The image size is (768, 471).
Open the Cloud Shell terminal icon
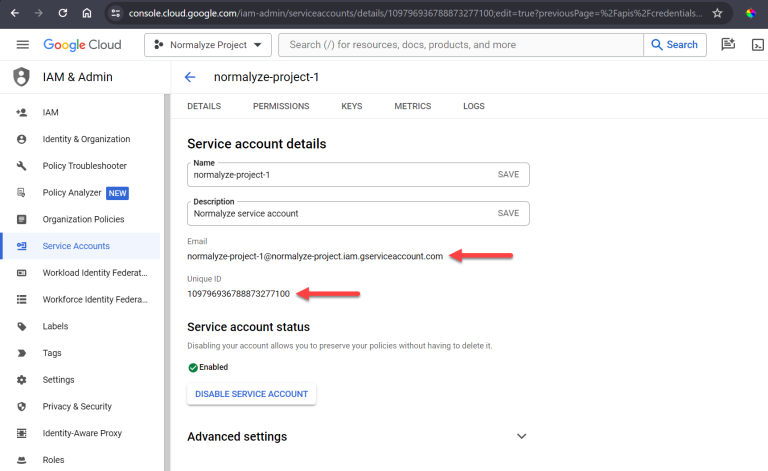tap(758, 45)
